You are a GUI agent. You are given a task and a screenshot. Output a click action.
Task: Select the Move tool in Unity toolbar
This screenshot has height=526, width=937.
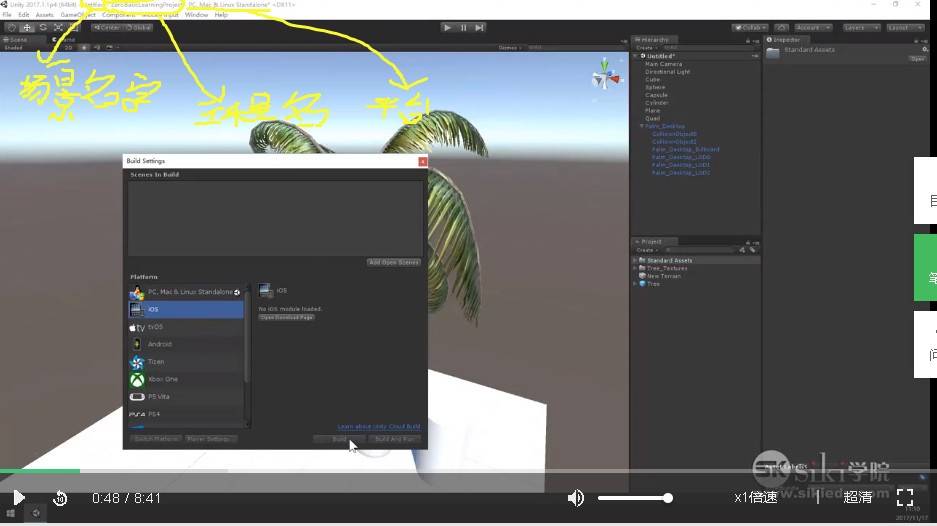coord(27,27)
